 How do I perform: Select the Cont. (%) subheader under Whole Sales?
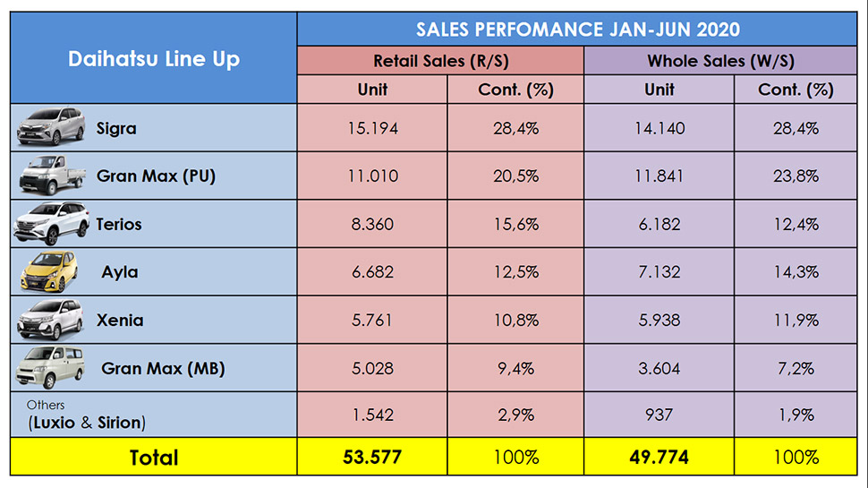[795, 90]
